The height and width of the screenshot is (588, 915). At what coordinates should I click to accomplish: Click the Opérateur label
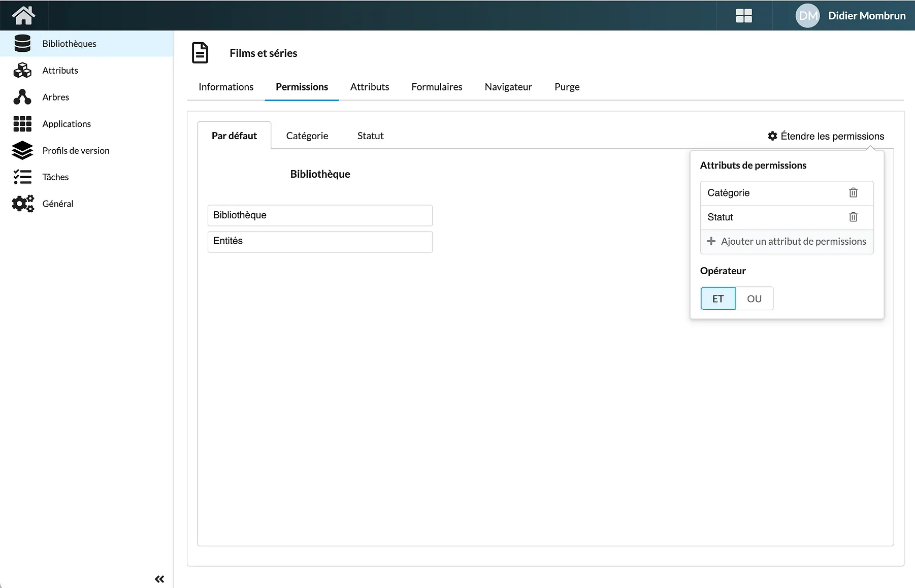(x=723, y=271)
